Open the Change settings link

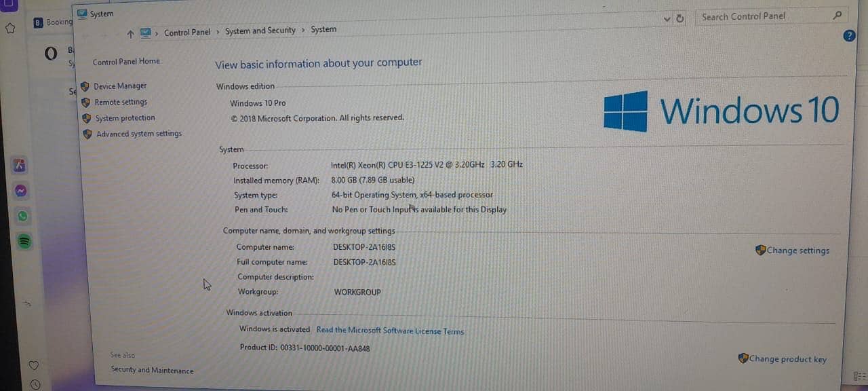(x=797, y=250)
